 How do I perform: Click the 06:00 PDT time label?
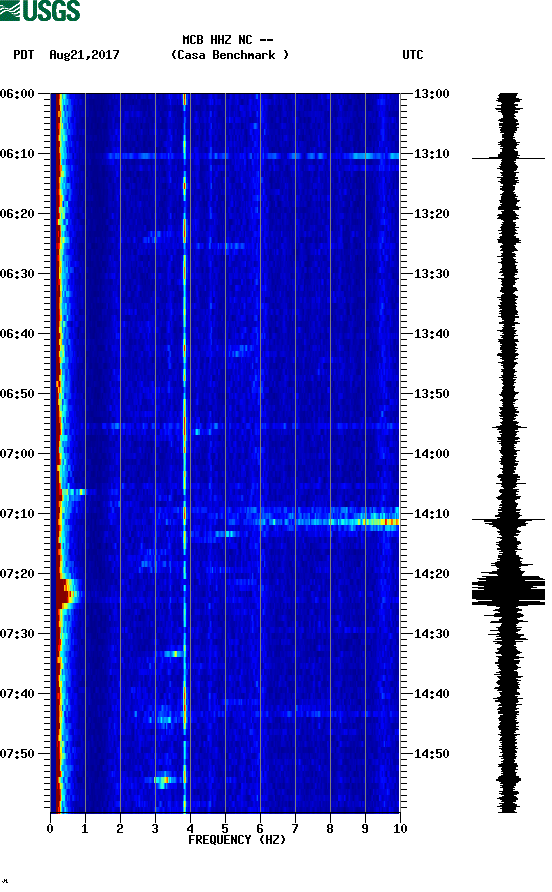pyautogui.click(x=17, y=94)
